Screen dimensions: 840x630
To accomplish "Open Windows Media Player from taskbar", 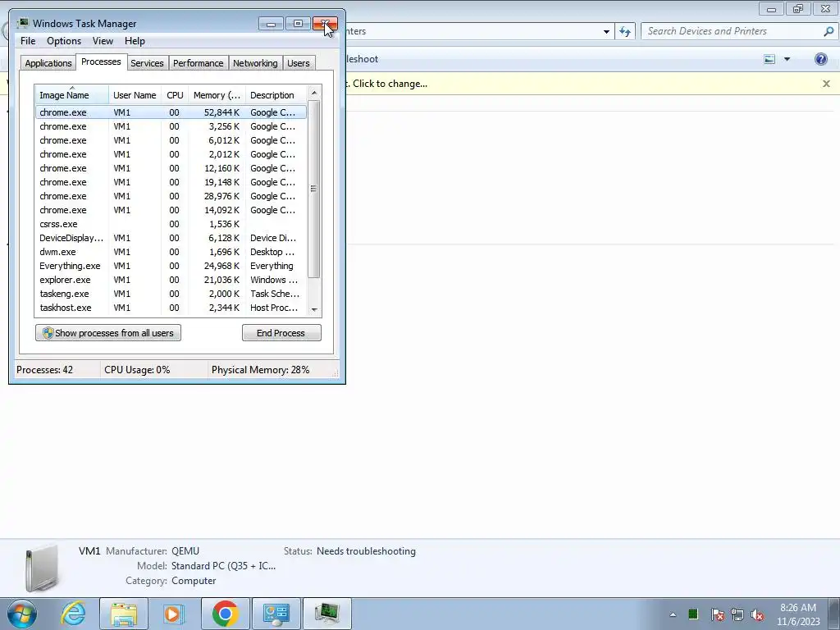I will tap(173, 614).
